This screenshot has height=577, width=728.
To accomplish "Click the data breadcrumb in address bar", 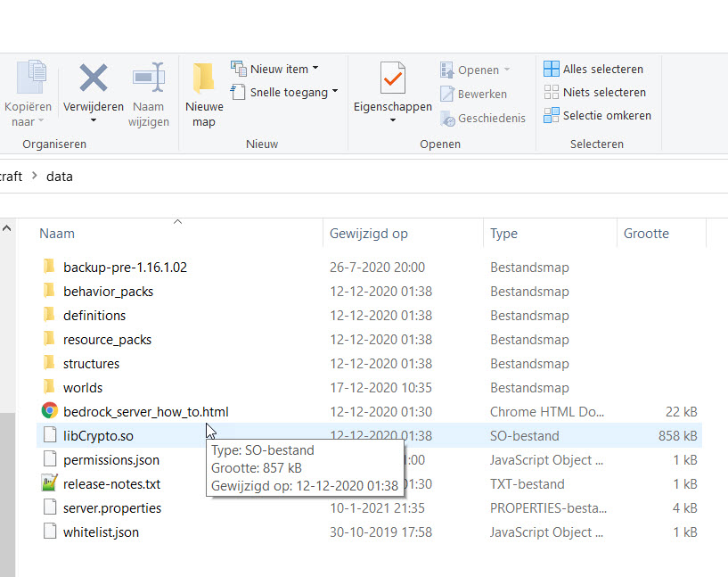I will pyautogui.click(x=60, y=177).
